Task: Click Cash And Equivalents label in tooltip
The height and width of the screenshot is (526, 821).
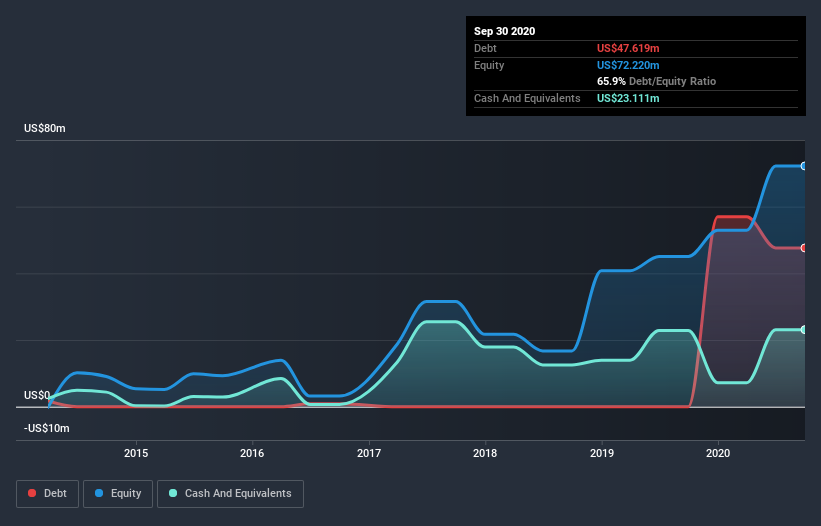Action: (x=527, y=98)
